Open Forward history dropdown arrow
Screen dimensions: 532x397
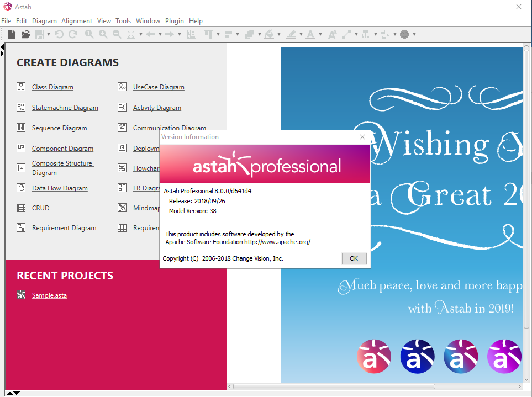point(180,34)
